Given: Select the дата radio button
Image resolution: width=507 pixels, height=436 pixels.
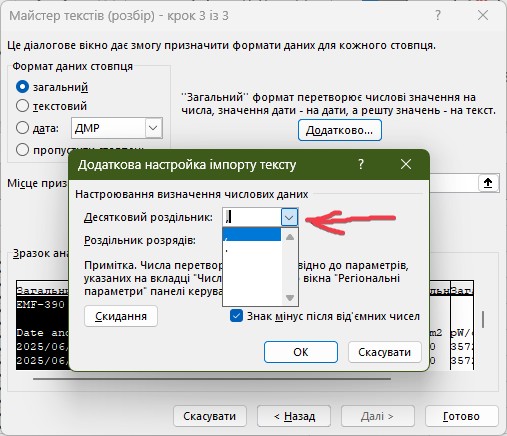Looking at the screenshot, I should [22, 128].
